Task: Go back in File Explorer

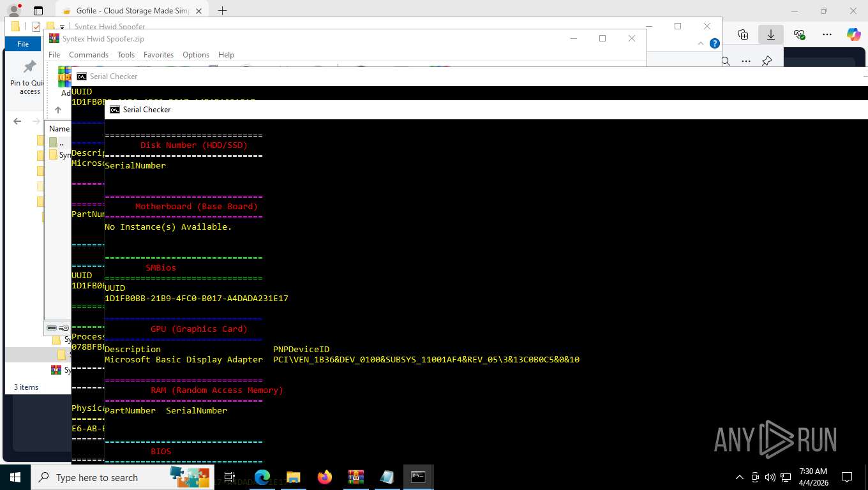Action: tap(17, 121)
